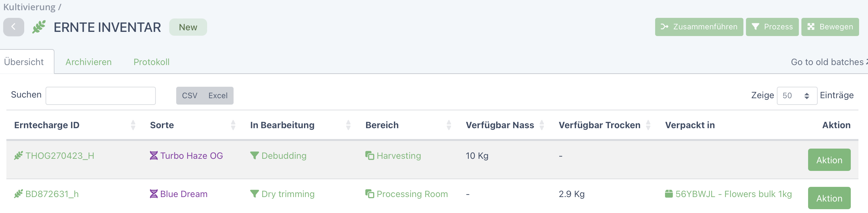Click the funnel icon beside Debudding
The height and width of the screenshot is (213, 868).
point(254,156)
